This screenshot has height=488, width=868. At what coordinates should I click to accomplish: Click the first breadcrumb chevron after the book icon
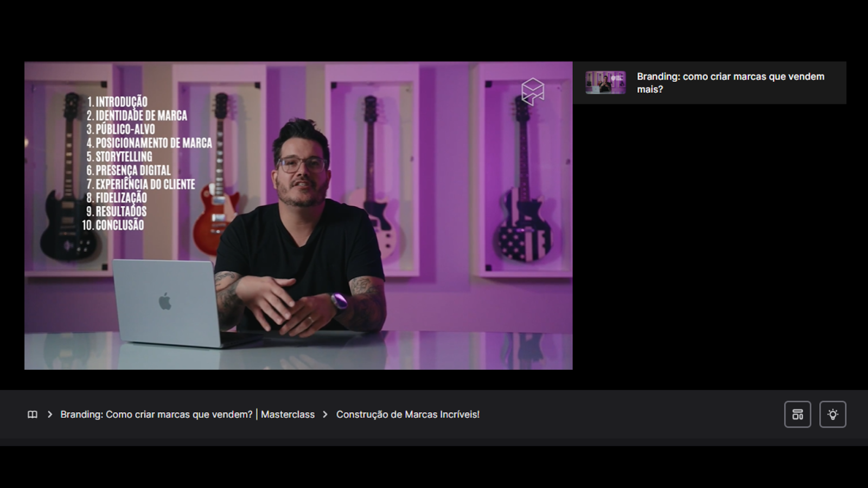(50, 414)
